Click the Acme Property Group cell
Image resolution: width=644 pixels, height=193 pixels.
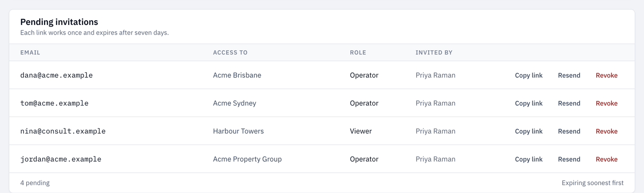click(x=247, y=159)
